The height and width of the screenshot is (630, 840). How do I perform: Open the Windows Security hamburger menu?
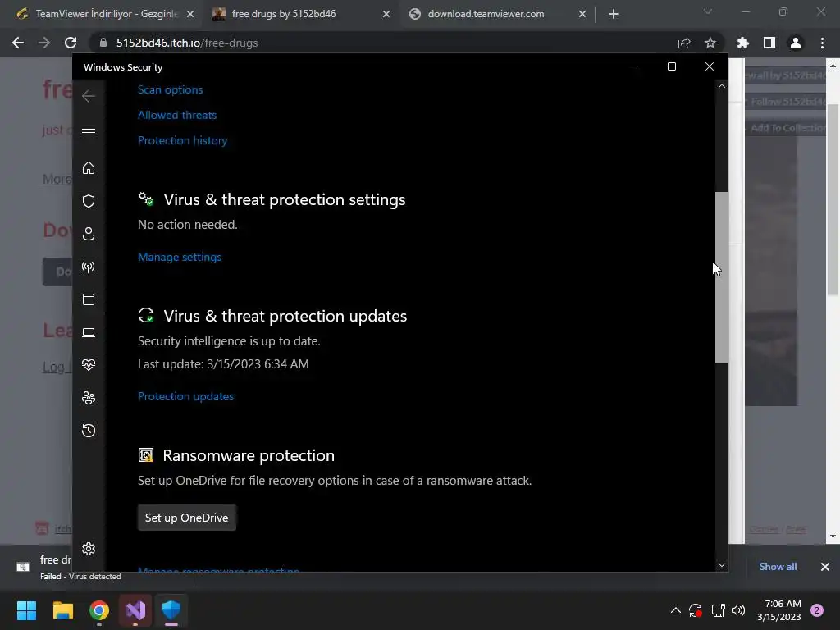[89, 129]
